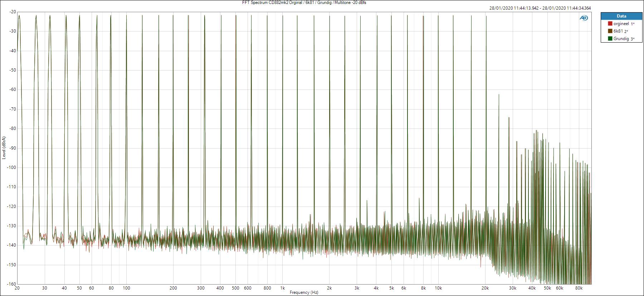The width and height of the screenshot is (644, 296).
Task: Click the red orgineel color swatch
Action: pyautogui.click(x=610, y=24)
